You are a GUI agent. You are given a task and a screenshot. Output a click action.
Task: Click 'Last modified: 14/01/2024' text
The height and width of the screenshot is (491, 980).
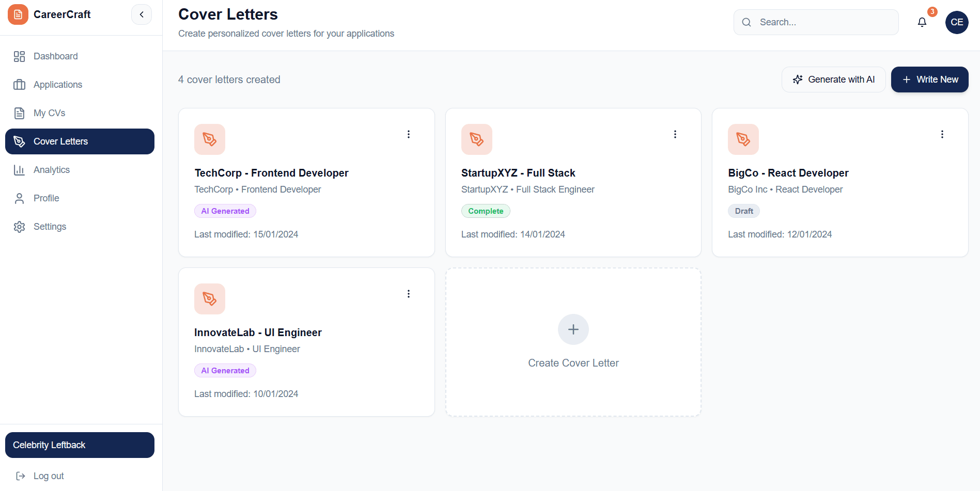(x=513, y=234)
